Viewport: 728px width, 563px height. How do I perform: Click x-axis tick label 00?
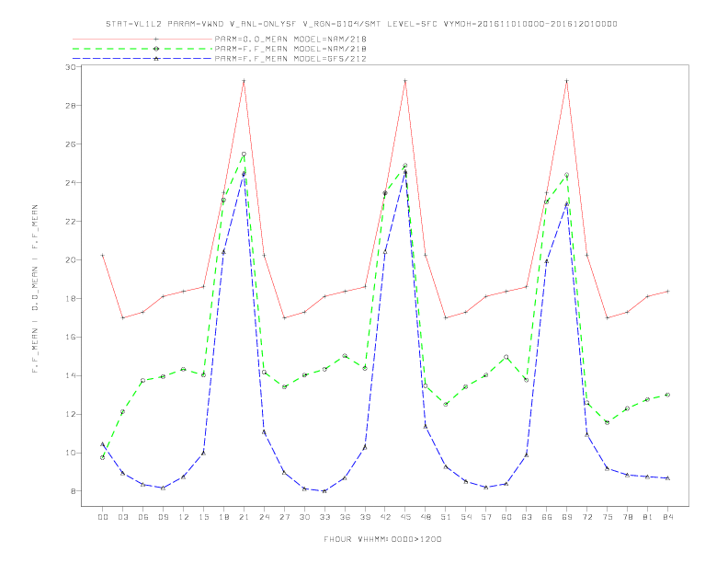(103, 517)
